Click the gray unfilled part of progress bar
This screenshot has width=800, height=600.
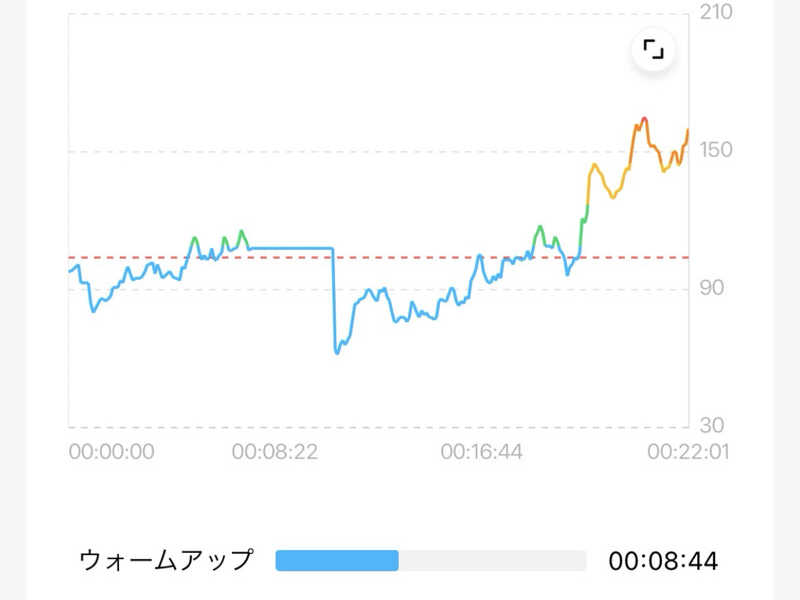tap(492, 561)
